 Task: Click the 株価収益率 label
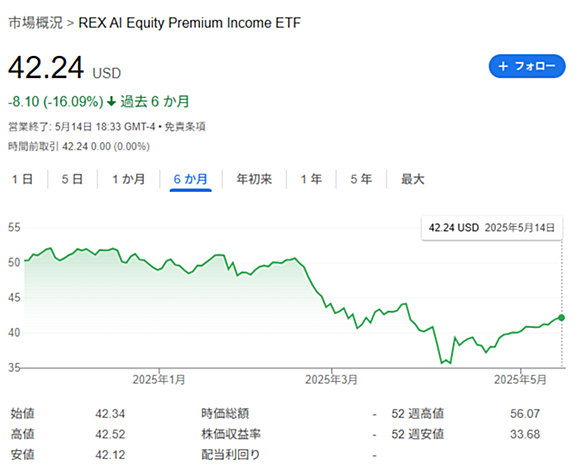pos(231,434)
